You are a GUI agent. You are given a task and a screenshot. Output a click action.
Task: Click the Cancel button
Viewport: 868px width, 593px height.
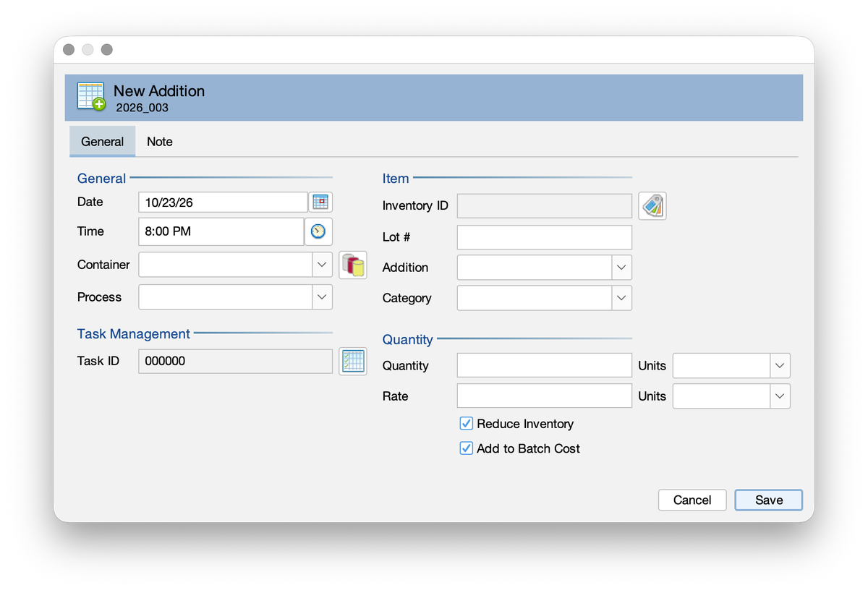692,500
